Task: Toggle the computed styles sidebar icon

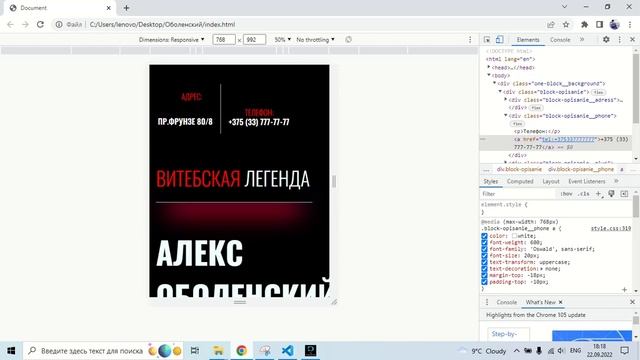Action: 624,194
